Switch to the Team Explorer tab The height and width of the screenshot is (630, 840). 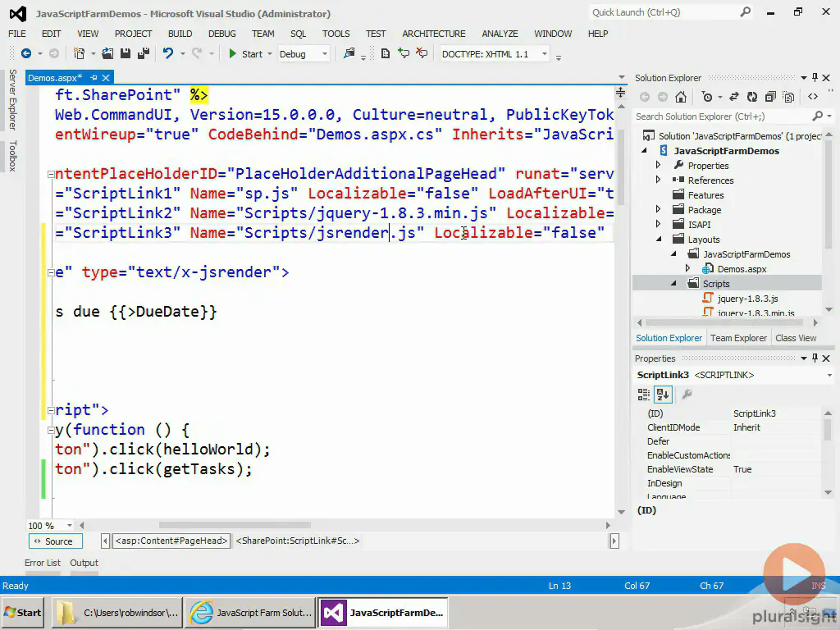pyautogui.click(x=738, y=338)
